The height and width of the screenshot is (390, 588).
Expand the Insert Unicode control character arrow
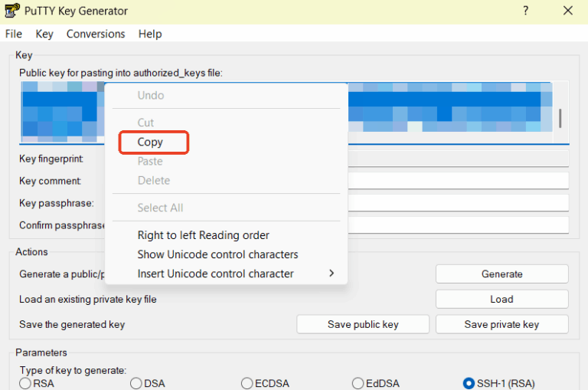tap(332, 274)
